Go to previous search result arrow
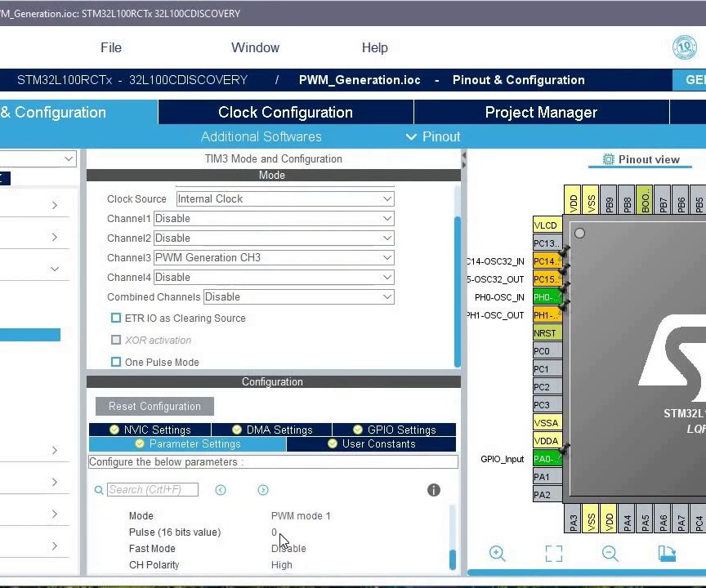The width and height of the screenshot is (706, 588). click(x=221, y=490)
